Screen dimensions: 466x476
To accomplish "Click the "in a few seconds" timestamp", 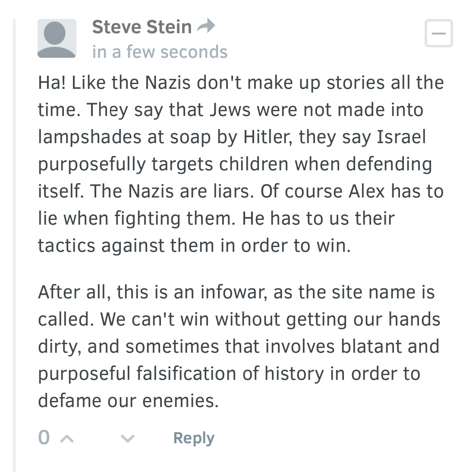I will tap(160, 52).
